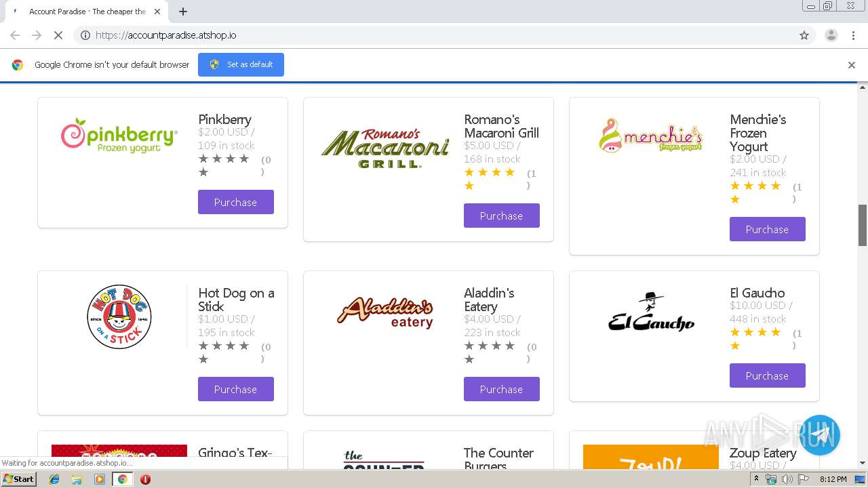Click the El Gaucho star rating
Viewport: 868px width, 488px height.
(756, 339)
